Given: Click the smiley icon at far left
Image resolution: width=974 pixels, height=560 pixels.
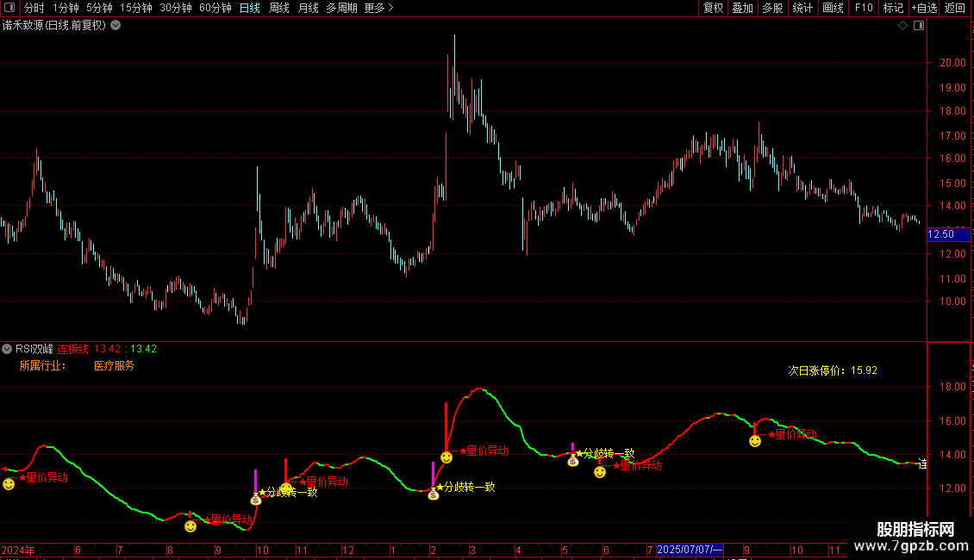Looking at the screenshot, I should [x=9, y=484].
